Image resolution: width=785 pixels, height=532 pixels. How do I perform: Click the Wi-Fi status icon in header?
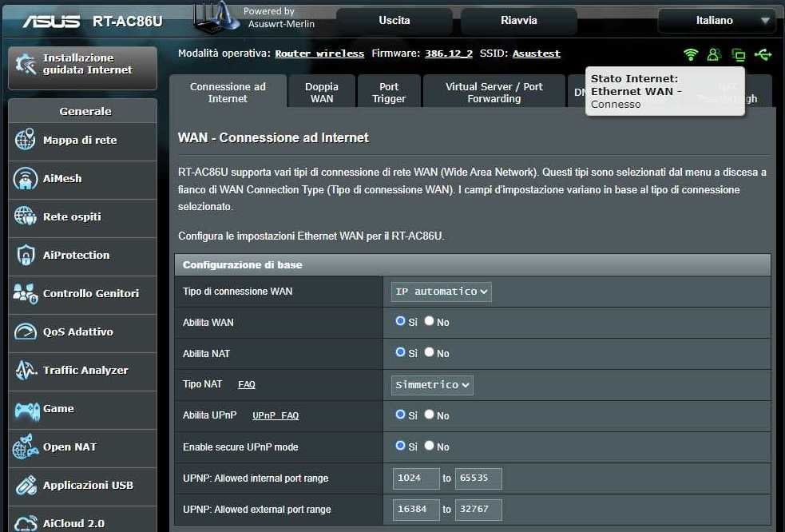click(691, 54)
